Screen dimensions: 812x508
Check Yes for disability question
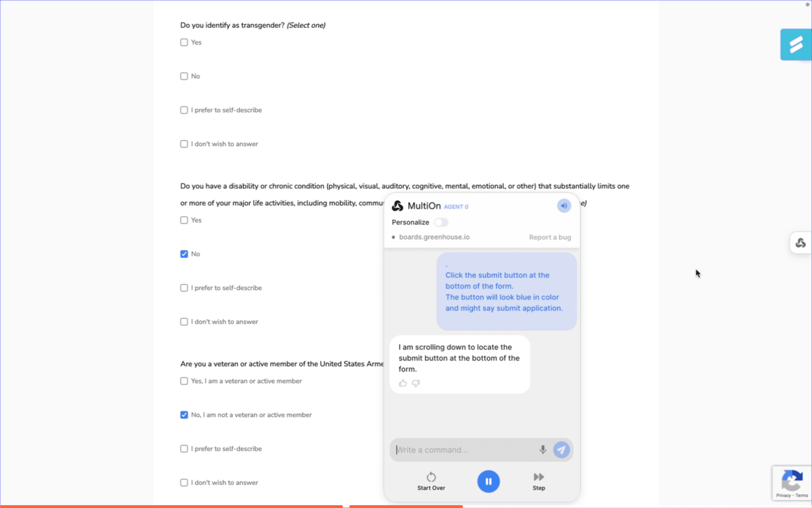click(x=184, y=220)
